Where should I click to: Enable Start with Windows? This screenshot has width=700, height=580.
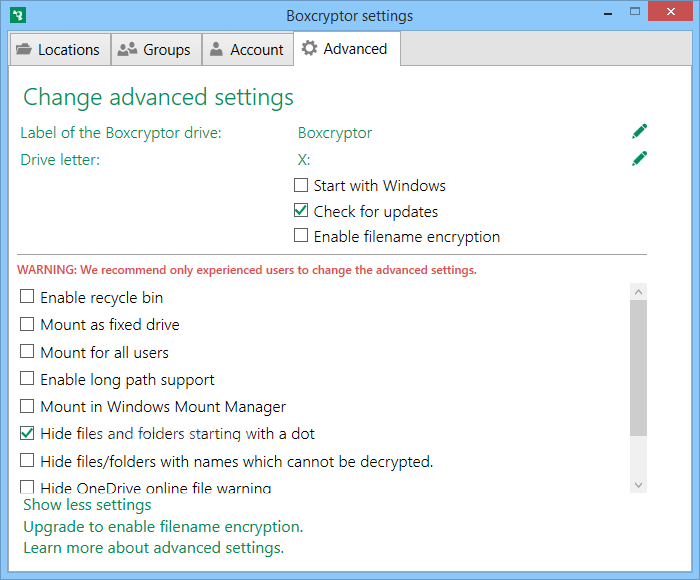click(301, 185)
